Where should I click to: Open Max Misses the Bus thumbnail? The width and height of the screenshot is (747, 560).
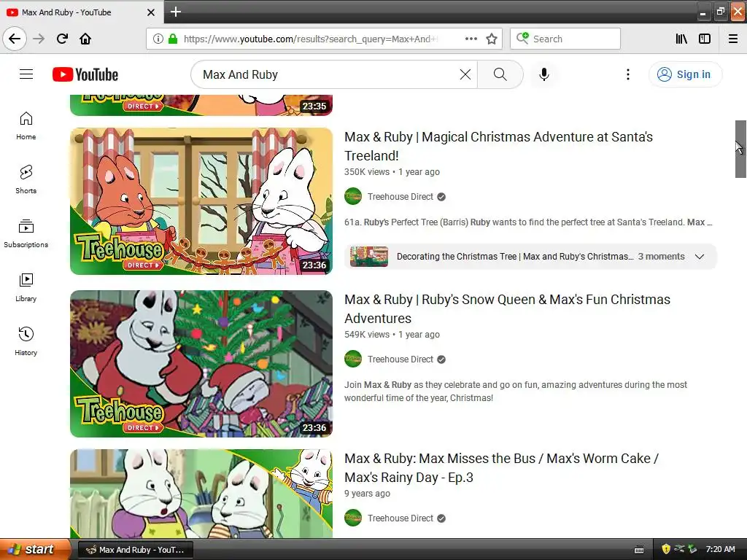point(201,494)
